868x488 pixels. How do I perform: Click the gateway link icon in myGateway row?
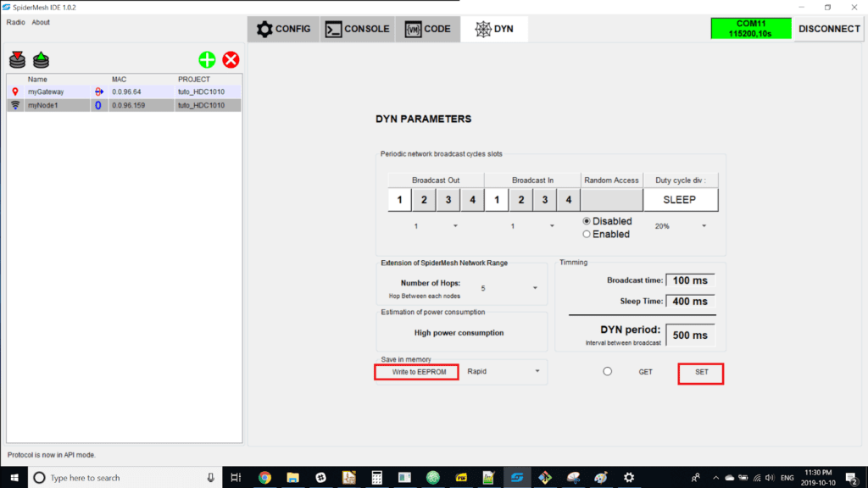99,91
